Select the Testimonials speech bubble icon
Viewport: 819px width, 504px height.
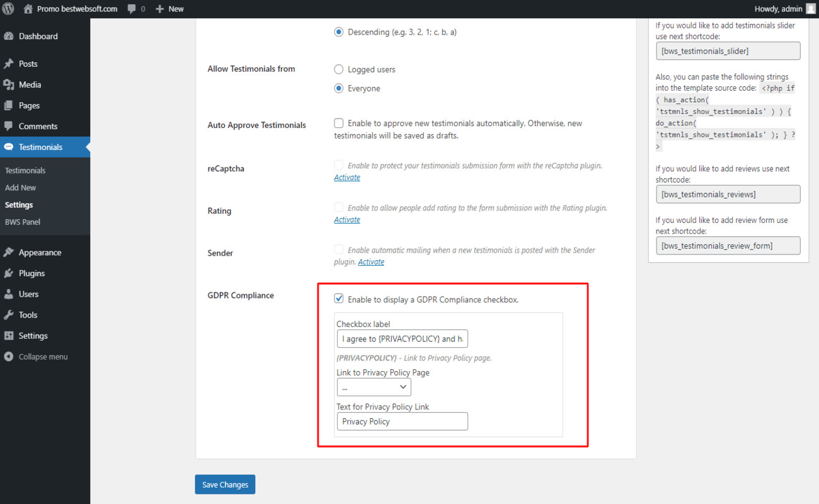point(9,147)
